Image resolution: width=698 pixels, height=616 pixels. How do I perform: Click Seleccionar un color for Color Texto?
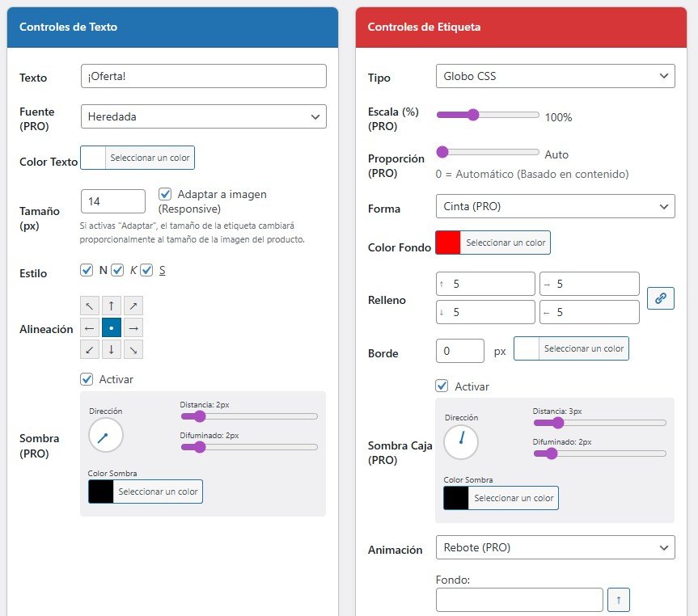(x=150, y=158)
